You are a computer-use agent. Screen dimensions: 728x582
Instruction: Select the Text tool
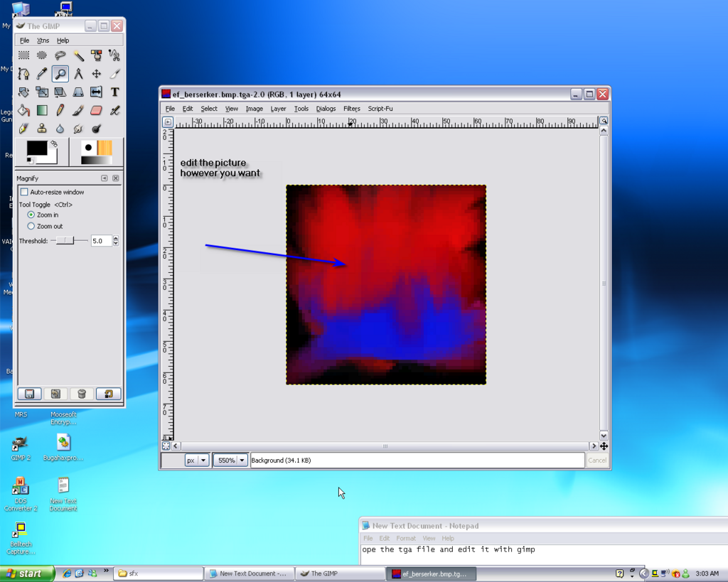114,92
